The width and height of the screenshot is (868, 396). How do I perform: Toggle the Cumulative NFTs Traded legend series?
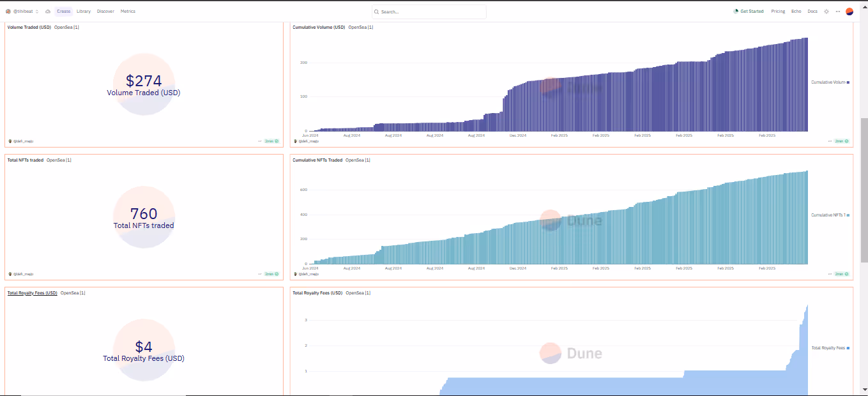(x=830, y=215)
